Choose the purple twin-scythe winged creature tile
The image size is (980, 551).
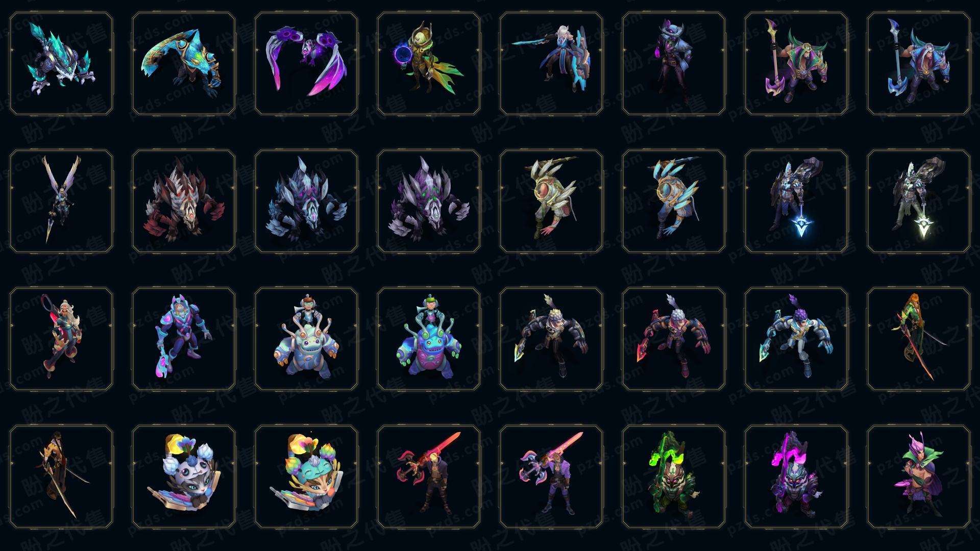point(306,63)
